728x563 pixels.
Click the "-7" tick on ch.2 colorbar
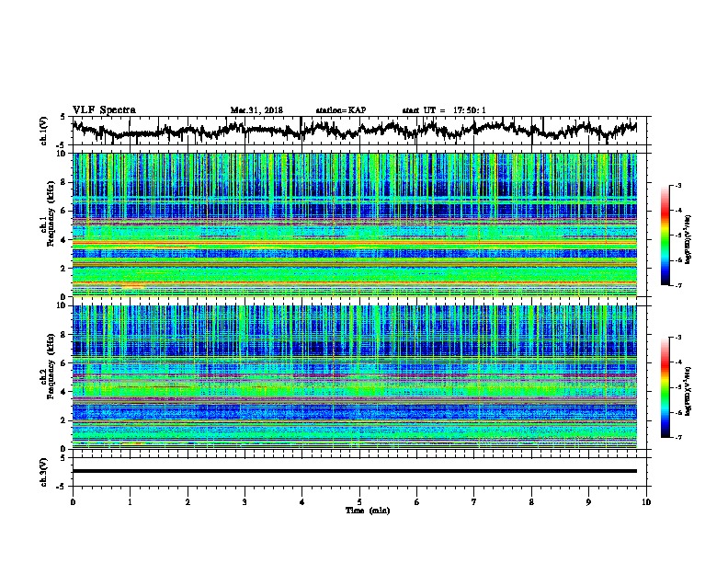677,438
